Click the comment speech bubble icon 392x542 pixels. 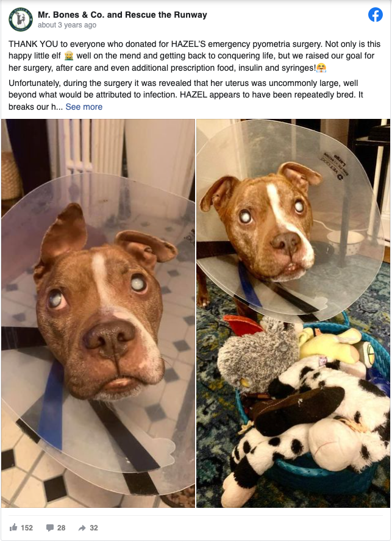click(x=50, y=528)
